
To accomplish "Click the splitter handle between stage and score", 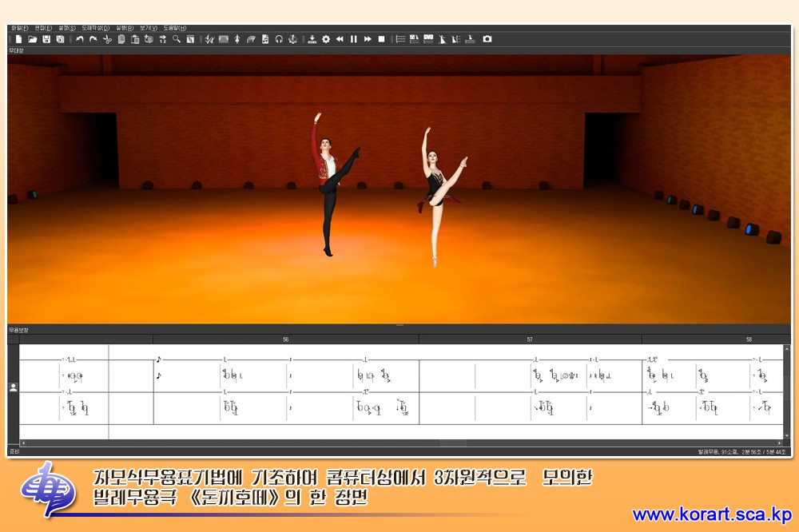I will pyautogui.click(x=399, y=324).
